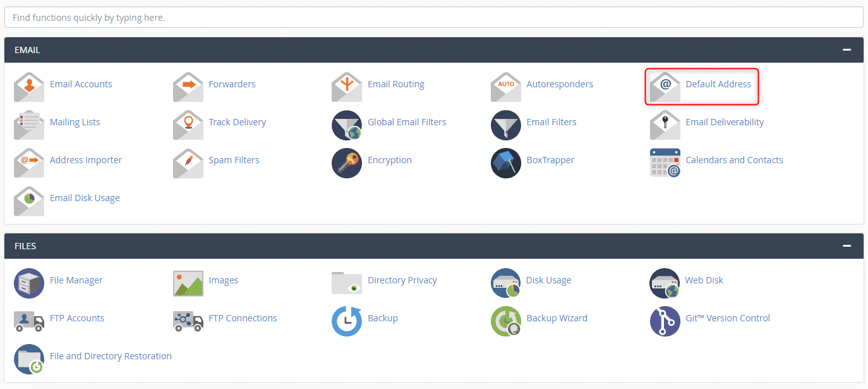The image size is (868, 389).
Task: Open Email Routing
Action: click(347, 87)
